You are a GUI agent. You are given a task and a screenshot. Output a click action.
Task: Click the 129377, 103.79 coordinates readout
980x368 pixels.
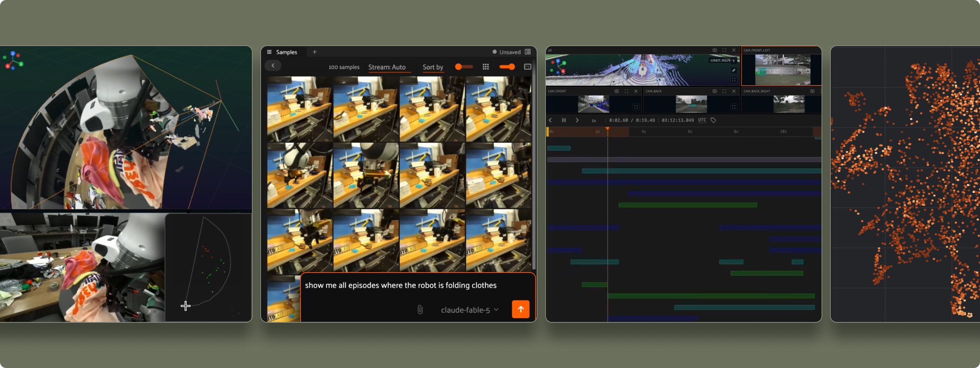click(x=720, y=61)
